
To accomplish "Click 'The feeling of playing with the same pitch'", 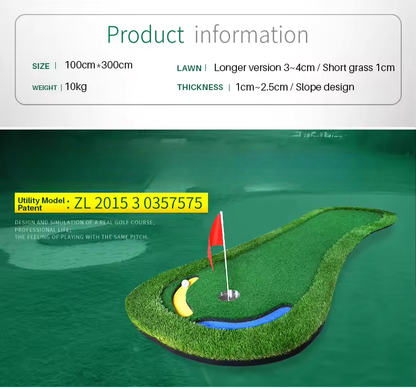I will (x=81, y=237).
